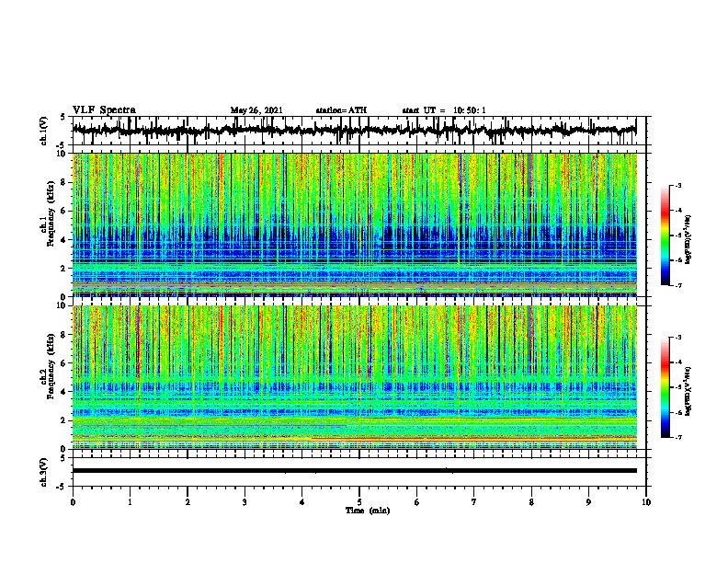Click the time axis tick label "0"

click(73, 502)
